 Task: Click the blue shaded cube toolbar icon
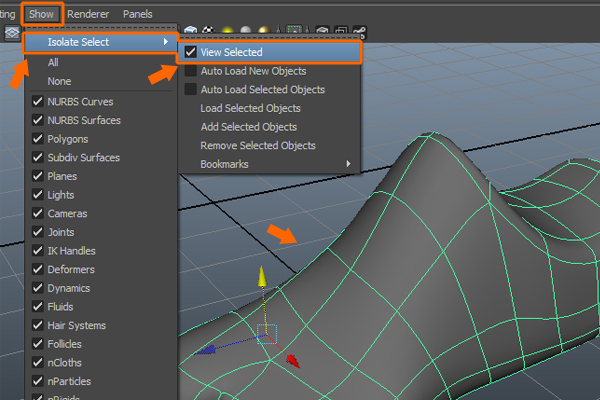pos(189,31)
